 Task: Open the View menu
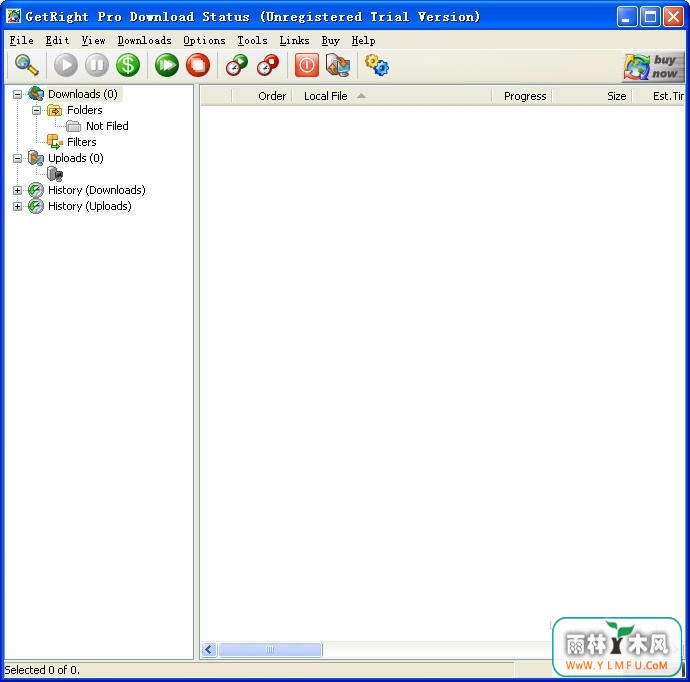93,40
